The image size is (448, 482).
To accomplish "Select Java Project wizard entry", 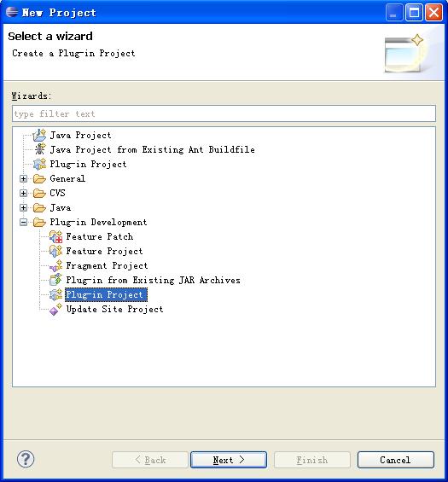I will [80, 136].
